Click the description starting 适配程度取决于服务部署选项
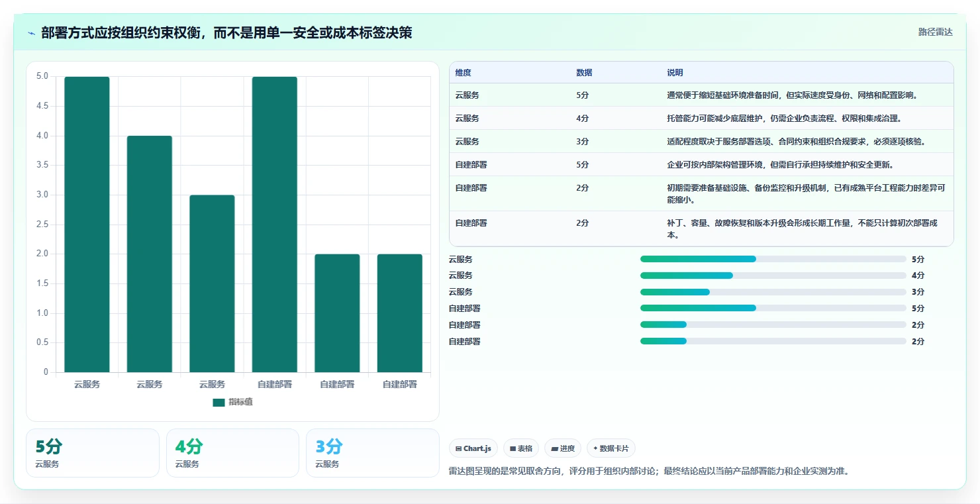980x504 pixels. [797, 142]
